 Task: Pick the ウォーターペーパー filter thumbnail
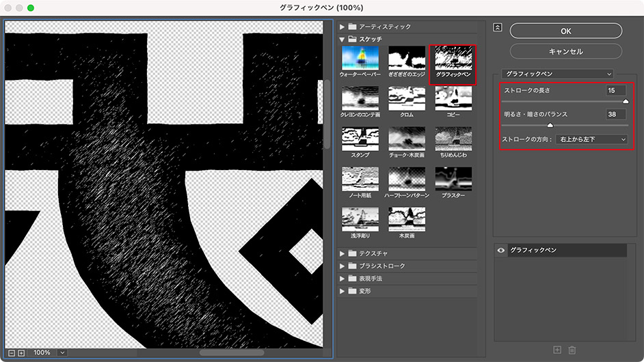point(360,60)
